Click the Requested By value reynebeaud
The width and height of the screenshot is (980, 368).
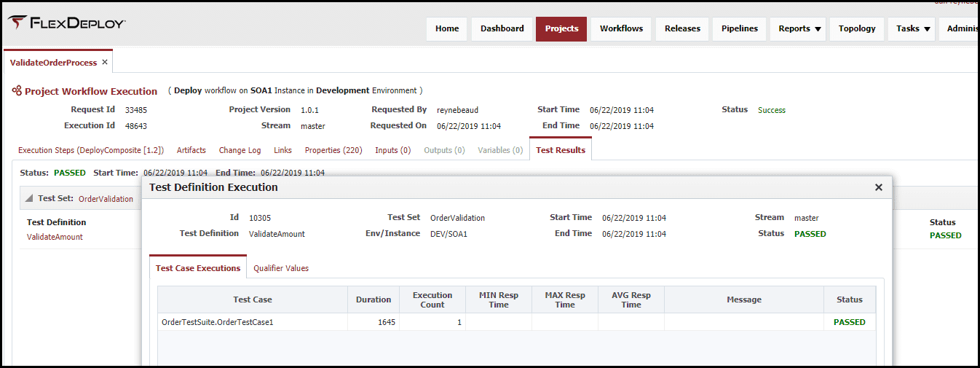point(457,110)
